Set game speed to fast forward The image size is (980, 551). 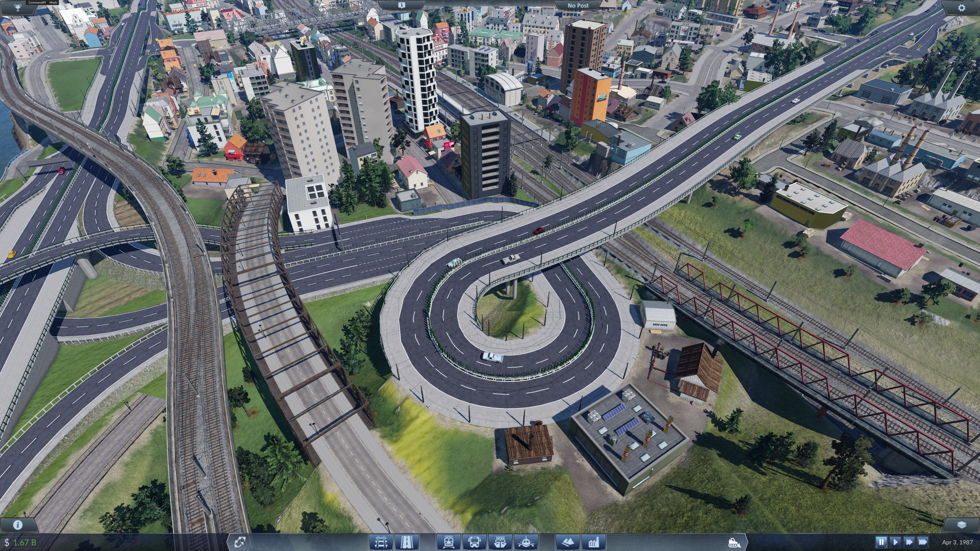point(909,542)
